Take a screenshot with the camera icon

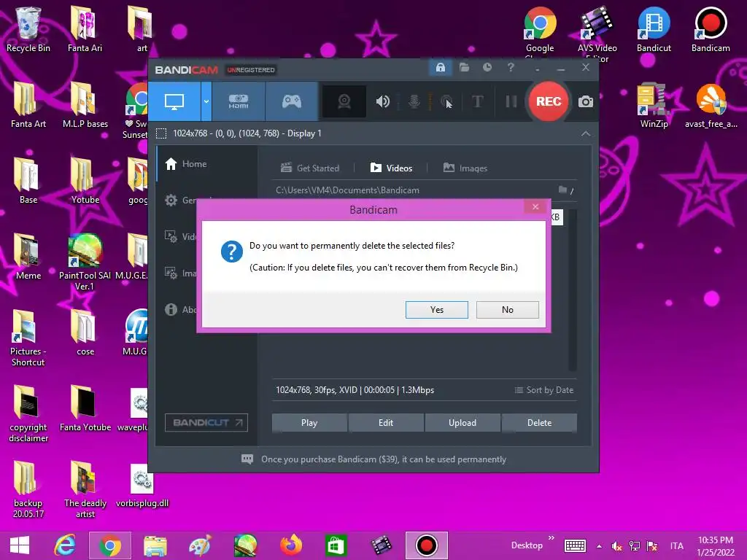click(x=586, y=101)
